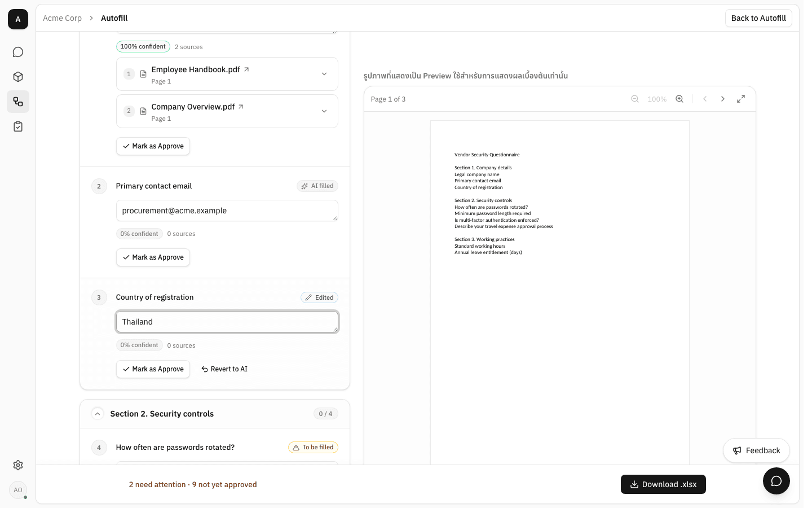Click the '2 sources' label

[188, 47]
